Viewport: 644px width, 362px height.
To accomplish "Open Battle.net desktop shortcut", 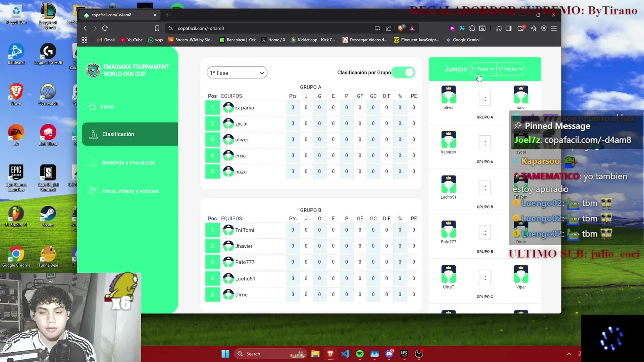I will point(16,54).
